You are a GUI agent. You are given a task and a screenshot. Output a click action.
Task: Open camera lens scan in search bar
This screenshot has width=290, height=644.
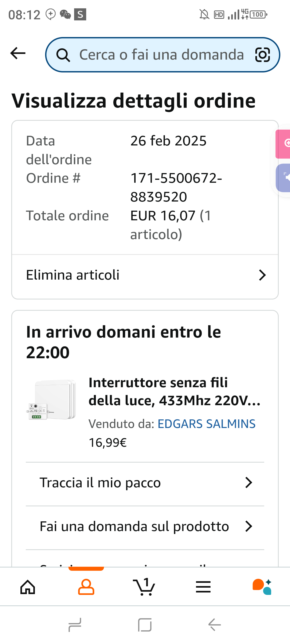262,55
